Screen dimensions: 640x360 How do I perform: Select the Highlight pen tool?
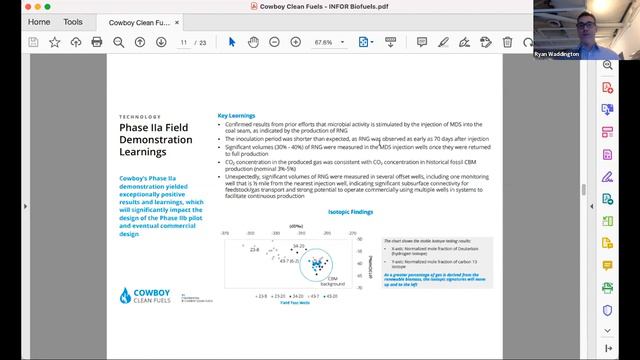point(443,42)
